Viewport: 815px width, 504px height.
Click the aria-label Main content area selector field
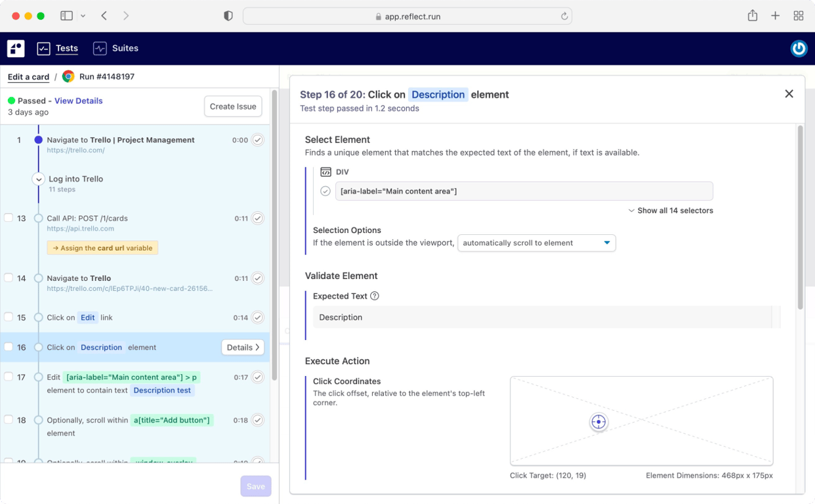(x=524, y=191)
